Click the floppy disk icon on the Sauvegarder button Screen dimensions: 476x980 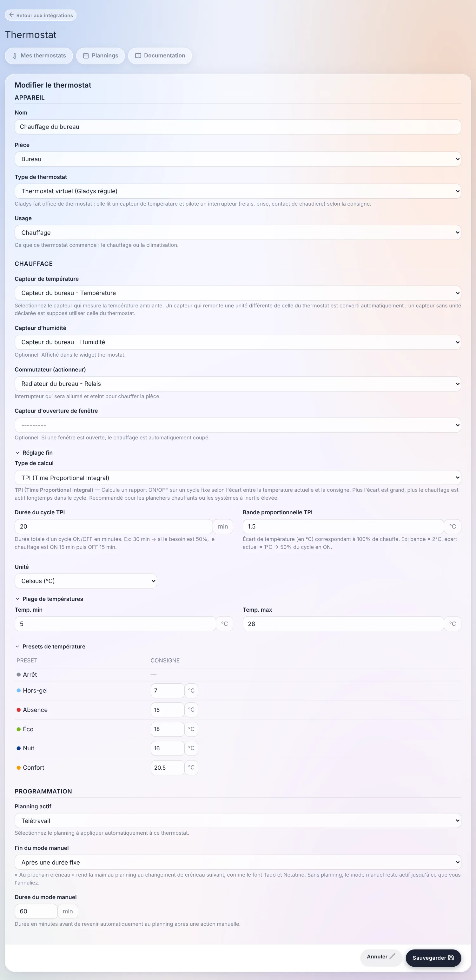coord(451,957)
